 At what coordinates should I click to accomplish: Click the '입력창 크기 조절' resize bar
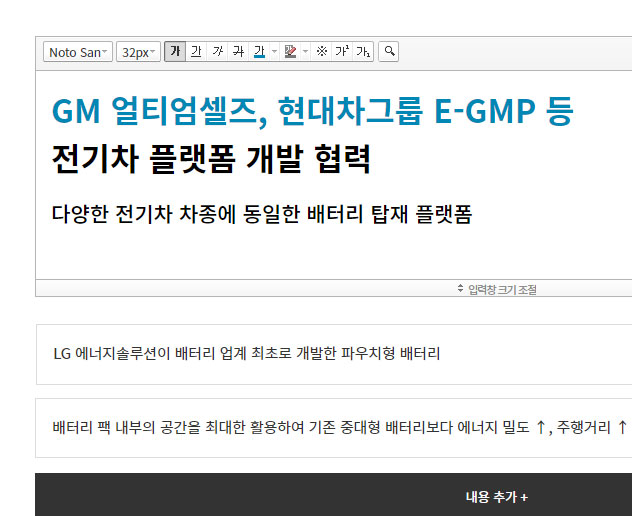coord(334,289)
